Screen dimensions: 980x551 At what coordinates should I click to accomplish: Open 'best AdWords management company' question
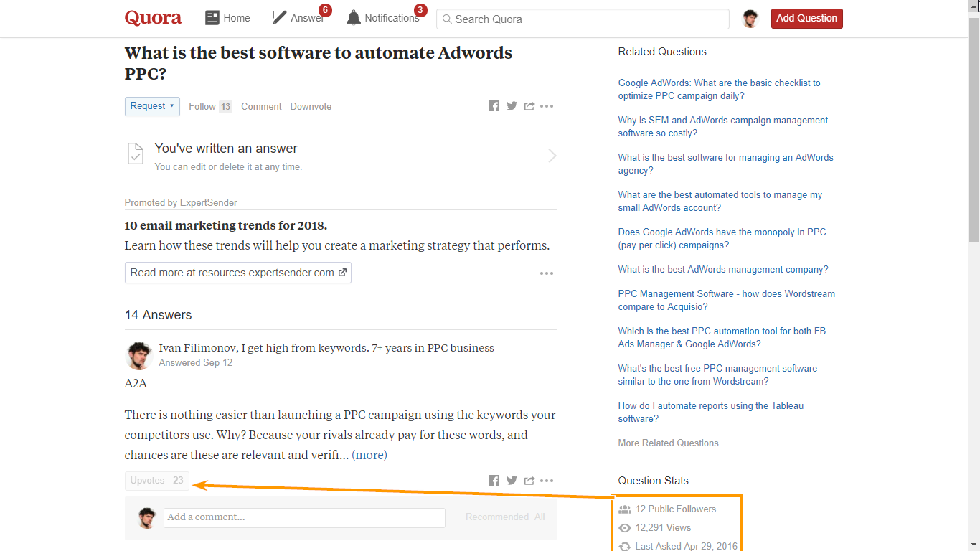tap(723, 269)
